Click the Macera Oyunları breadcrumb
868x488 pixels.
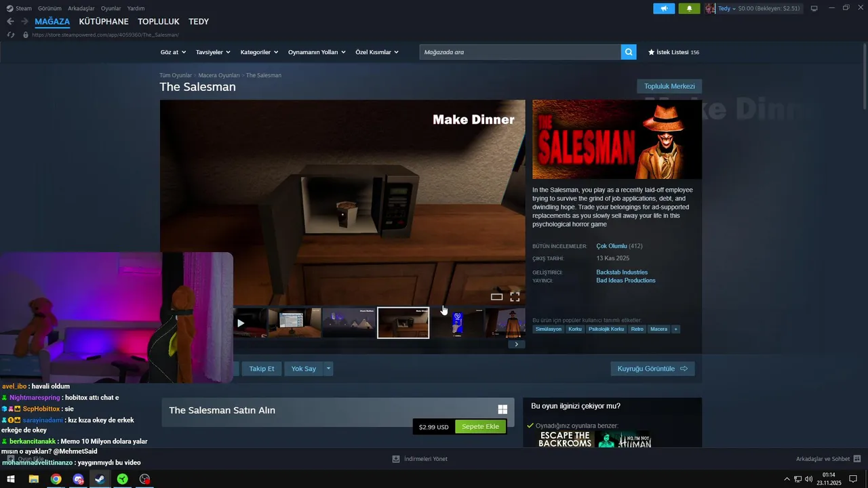coord(219,75)
